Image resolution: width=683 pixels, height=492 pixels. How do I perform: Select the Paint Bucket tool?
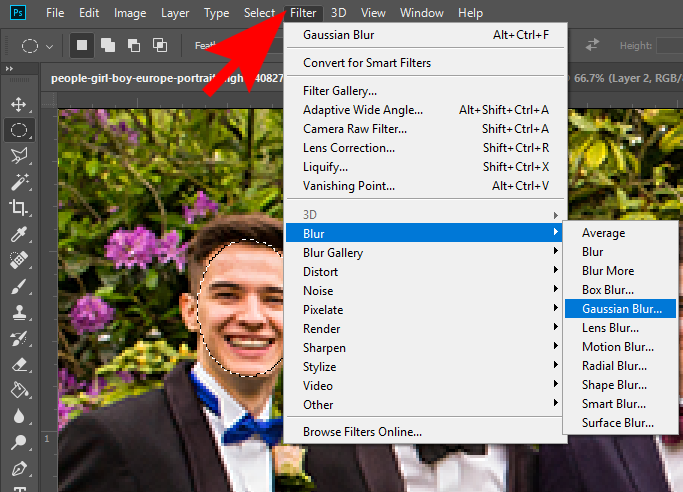[x=19, y=391]
